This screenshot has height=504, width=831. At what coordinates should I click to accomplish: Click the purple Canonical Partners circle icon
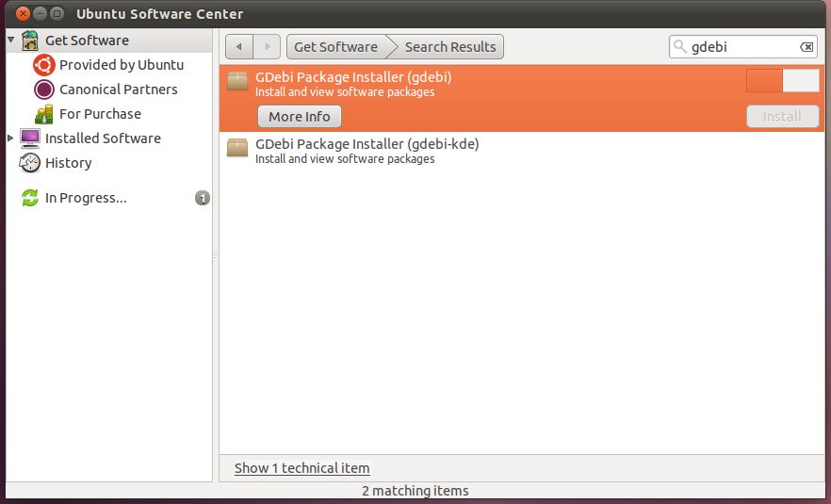point(44,89)
